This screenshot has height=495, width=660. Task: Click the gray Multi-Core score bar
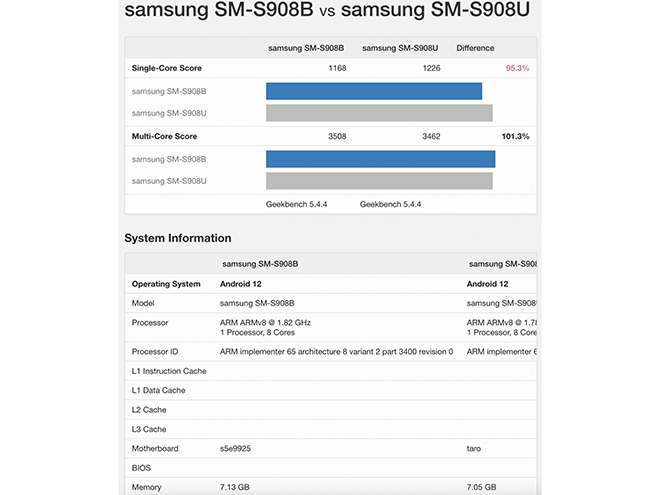click(x=379, y=181)
